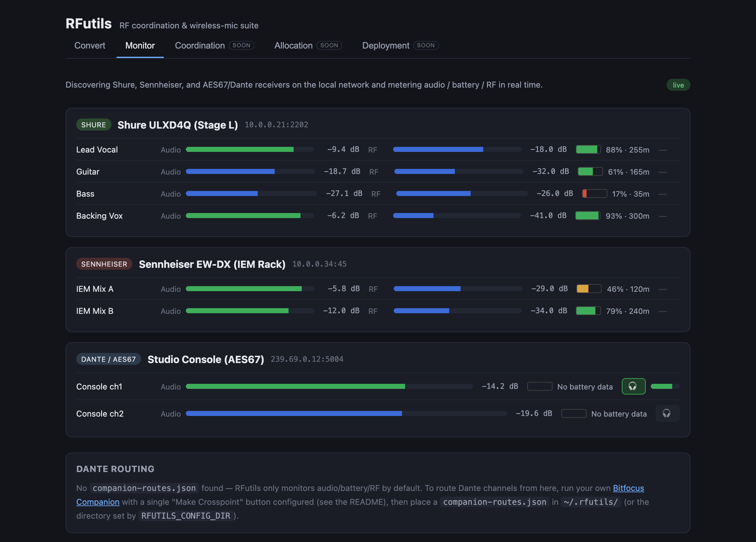Open the Deployment tab

click(400, 45)
